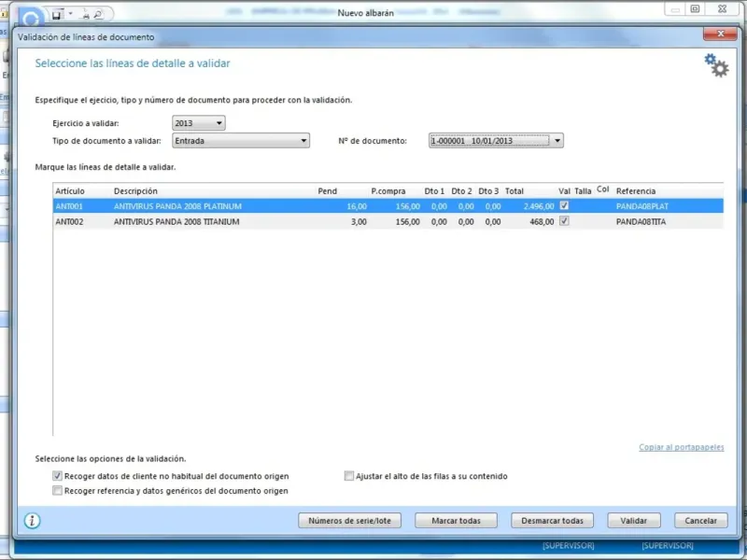This screenshot has height=560, width=747.
Task: Select the ANT002 article cell
Action: coord(69,221)
